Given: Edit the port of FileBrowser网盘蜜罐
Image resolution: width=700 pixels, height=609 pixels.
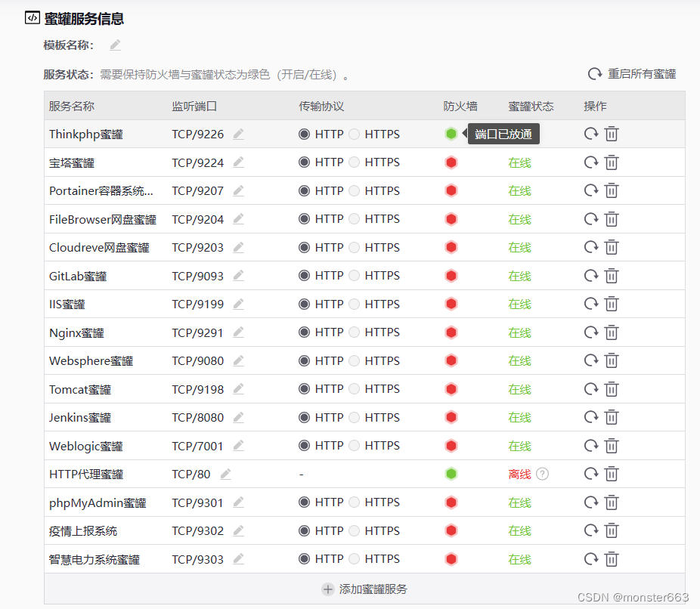Looking at the screenshot, I should (x=238, y=219).
